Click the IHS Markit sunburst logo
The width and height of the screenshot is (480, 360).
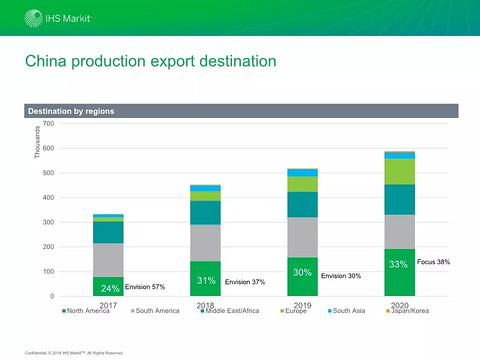(x=34, y=18)
